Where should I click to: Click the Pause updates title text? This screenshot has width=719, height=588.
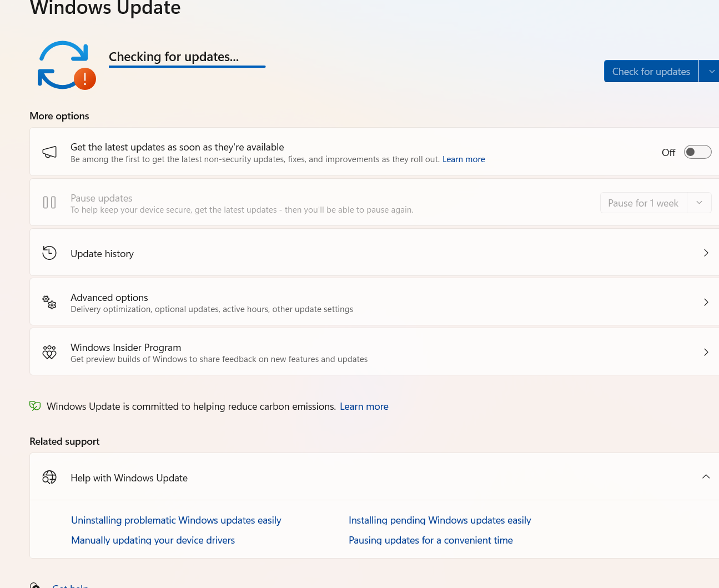(x=101, y=198)
